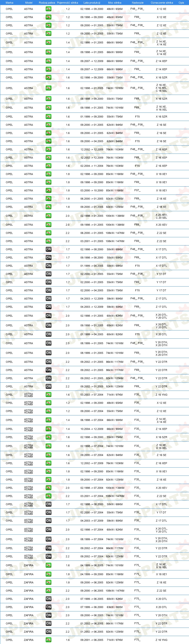Click petrol icon in Astra Kombi Z 22 SE row

49,496
